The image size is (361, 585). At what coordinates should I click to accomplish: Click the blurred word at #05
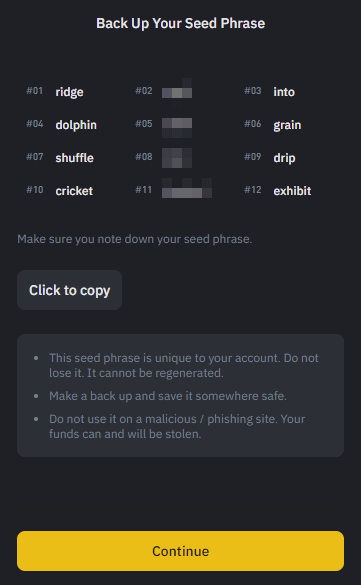(x=177, y=127)
